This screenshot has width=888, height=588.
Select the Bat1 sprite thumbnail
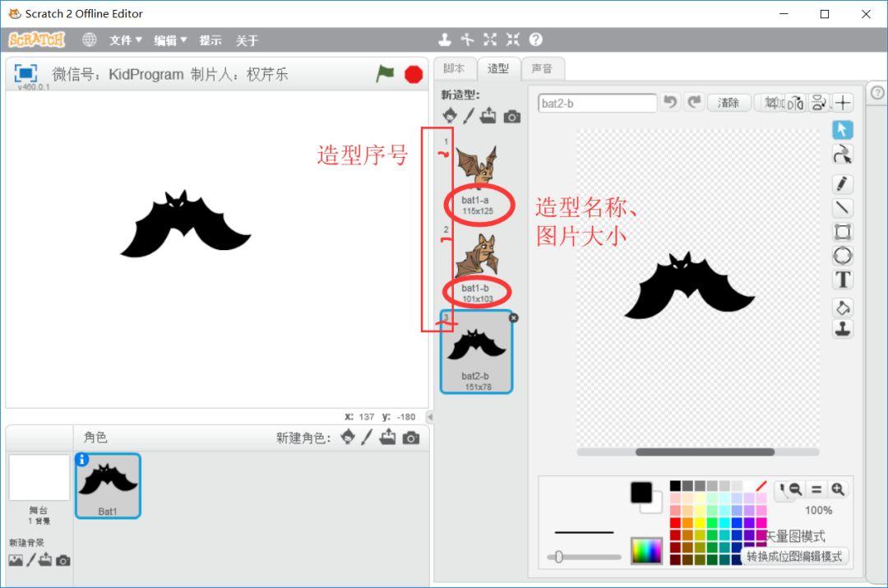[x=108, y=486]
